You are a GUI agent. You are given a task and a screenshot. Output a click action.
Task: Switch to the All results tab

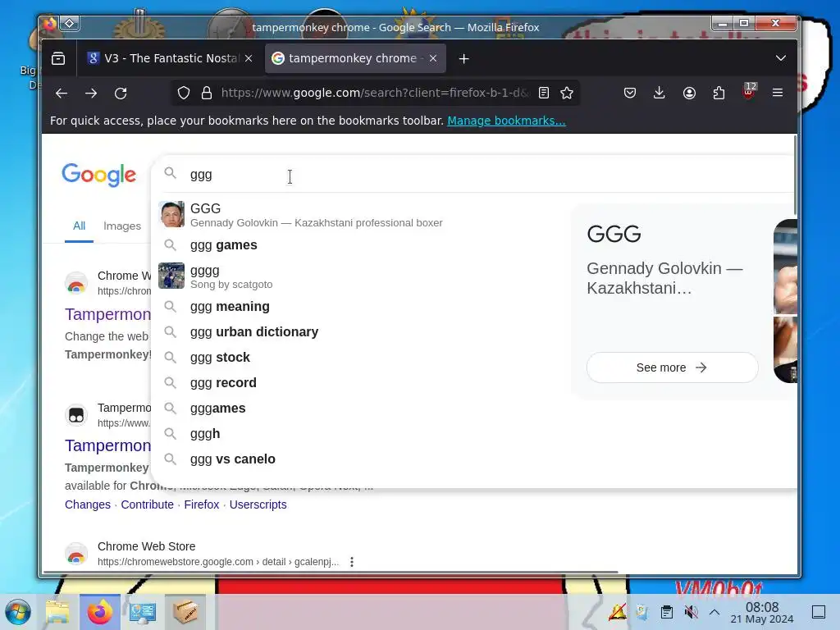pos(80,226)
